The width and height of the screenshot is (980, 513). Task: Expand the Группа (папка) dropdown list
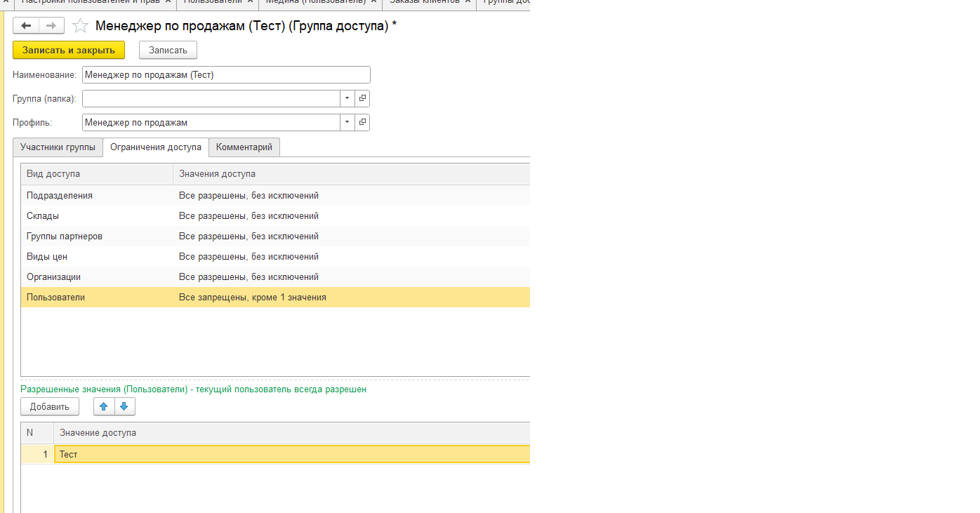[x=347, y=99]
